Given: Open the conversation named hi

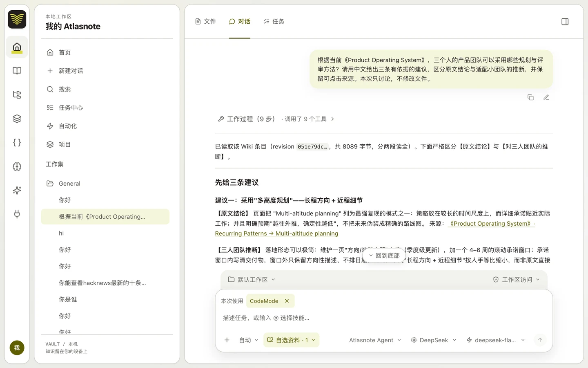Looking at the screenshot, I should tap(105, 233).
